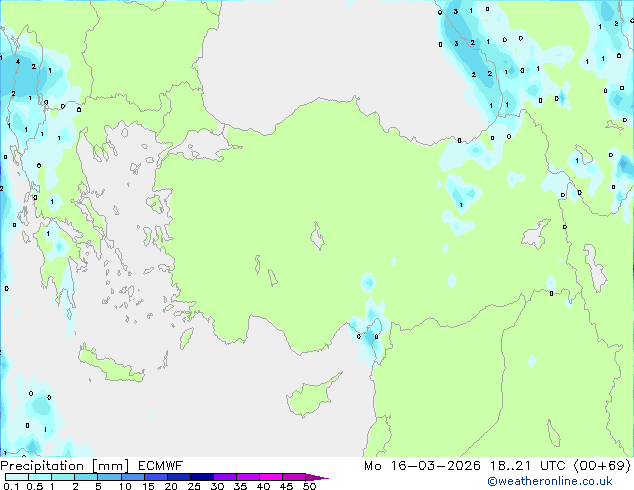Click the 'ECMWF' model label
This screenshot has width=634, height=490.
(161, 466)
